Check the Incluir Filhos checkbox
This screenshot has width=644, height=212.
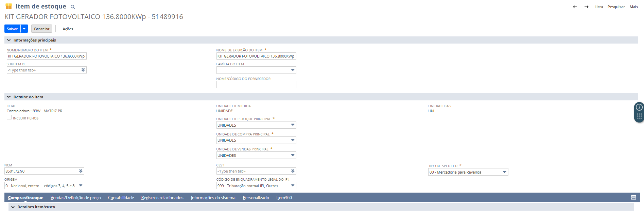click(x=9, y=117)
